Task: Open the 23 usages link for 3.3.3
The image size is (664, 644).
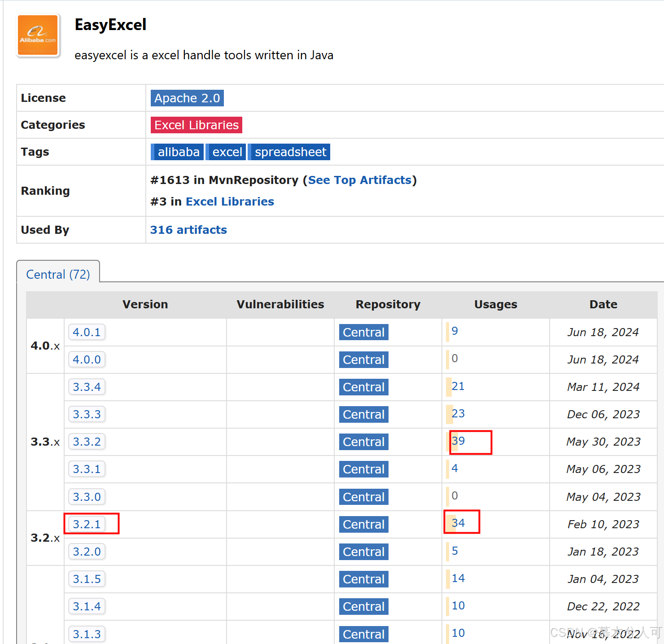Action: coord(458,413)
